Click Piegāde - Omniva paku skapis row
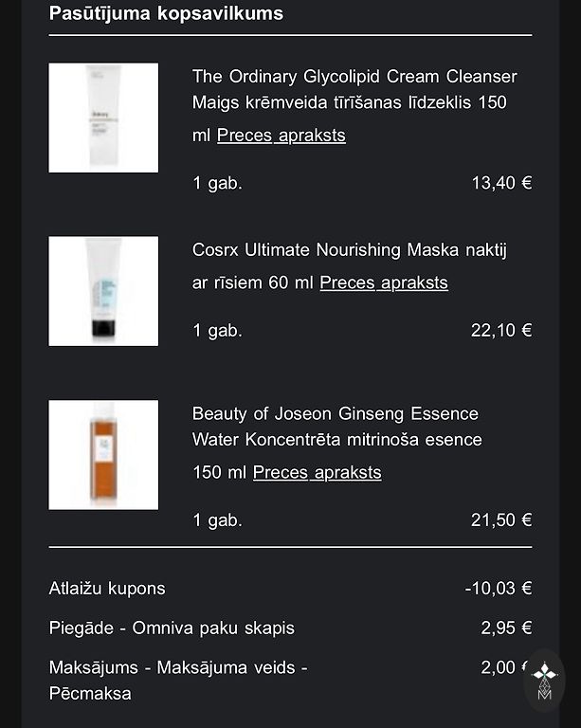Screen dimensions: 581x728 (172, 628)
